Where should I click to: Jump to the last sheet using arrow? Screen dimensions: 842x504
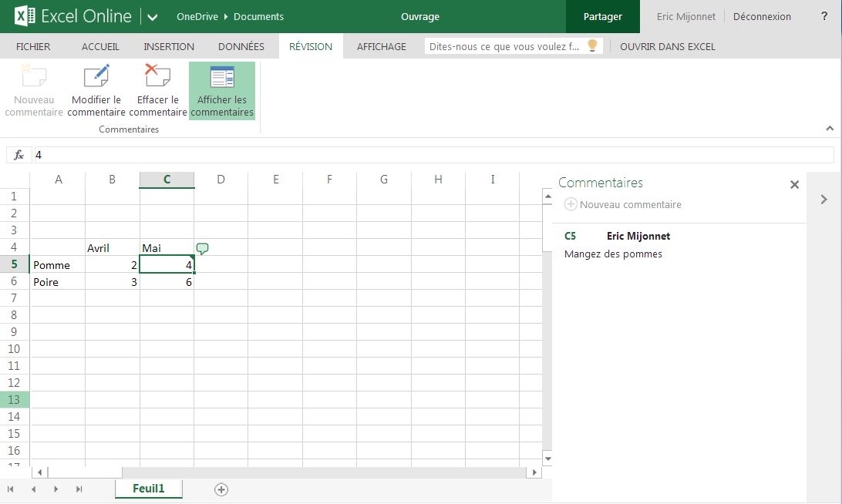click(79, 489)
